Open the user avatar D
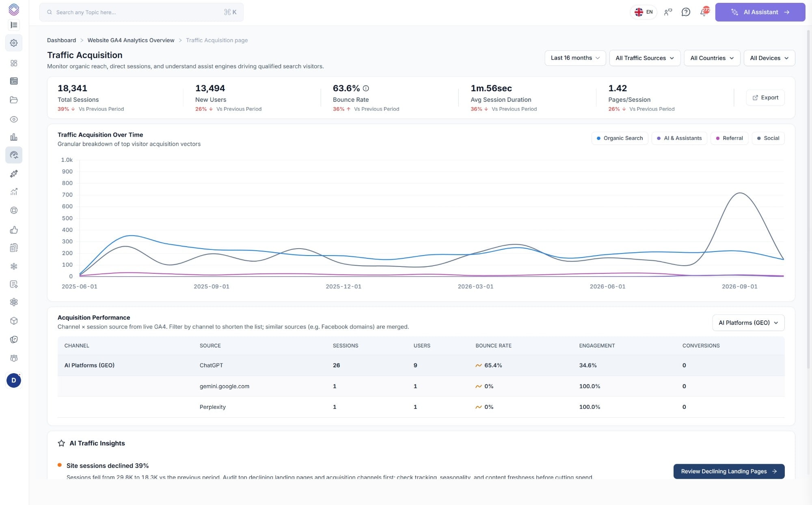Image resolution: width=812 pixels, height=505 pixels. coord(14,380)
